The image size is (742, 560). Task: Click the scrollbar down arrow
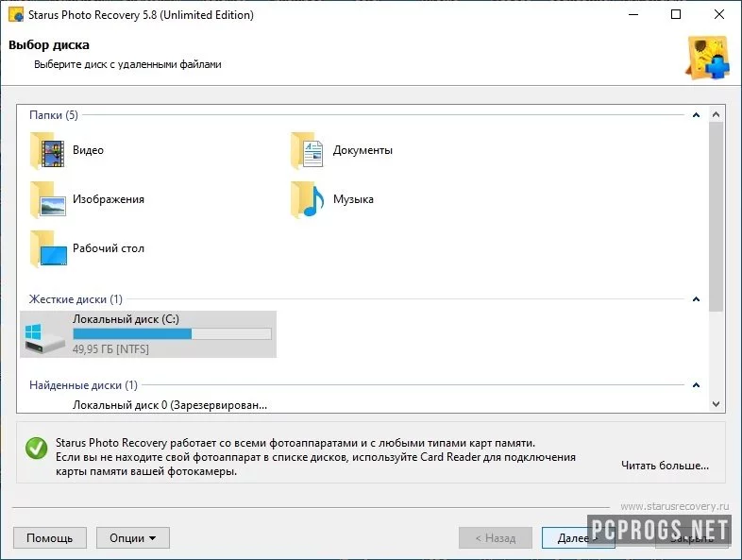click(716, 404)
